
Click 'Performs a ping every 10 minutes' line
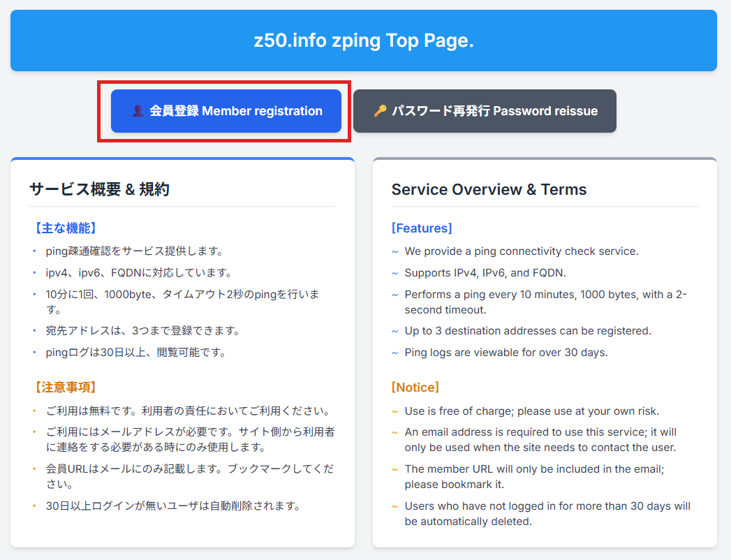tap(545, 302)
